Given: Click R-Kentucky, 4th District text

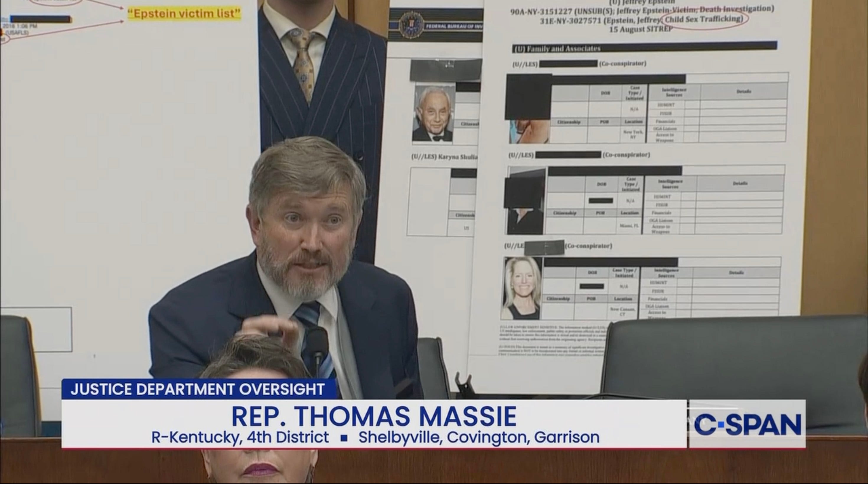Looking at the screenshot, I should 240,437.
